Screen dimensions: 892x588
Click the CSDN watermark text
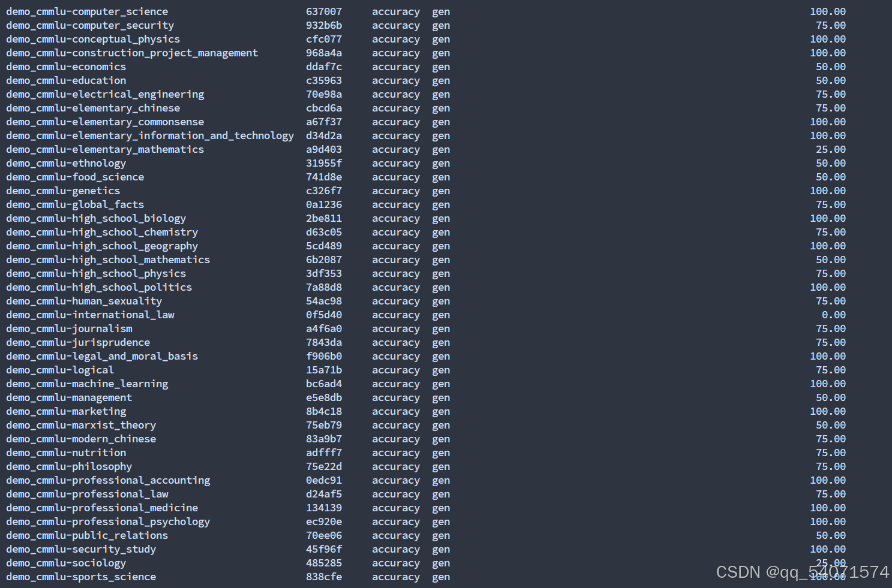pyautogui.click(x=737, y=572)
